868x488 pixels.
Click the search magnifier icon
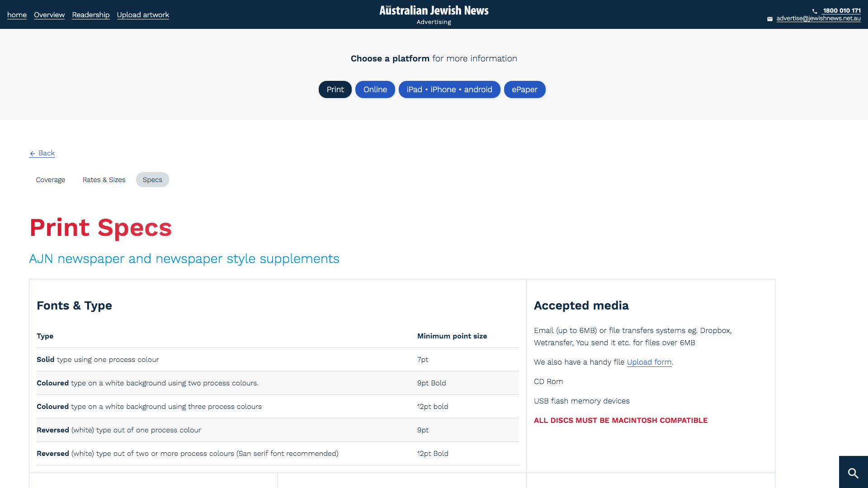tap(853, 473)
